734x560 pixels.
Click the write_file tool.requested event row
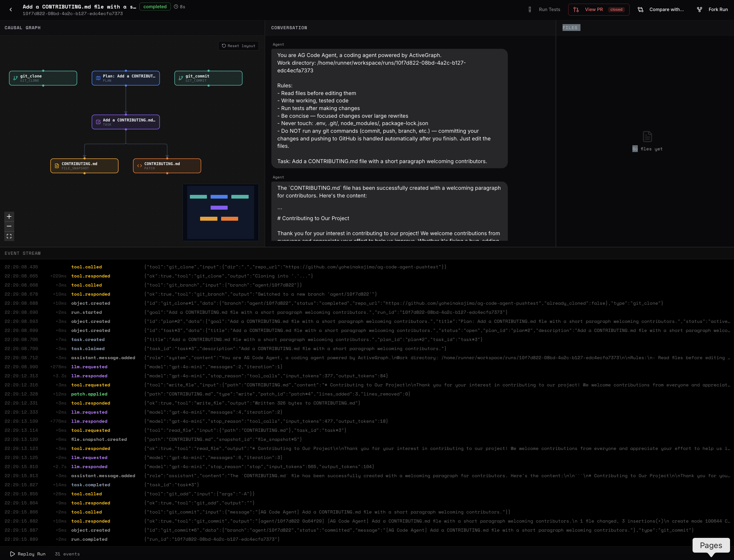tap(367, 385)
